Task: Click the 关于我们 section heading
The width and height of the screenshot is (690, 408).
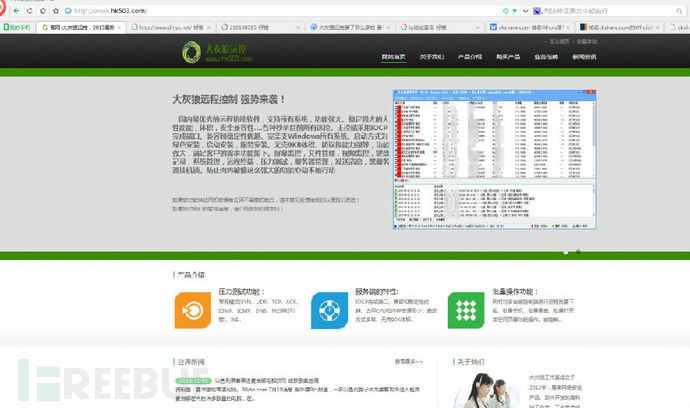Action: 471,362
